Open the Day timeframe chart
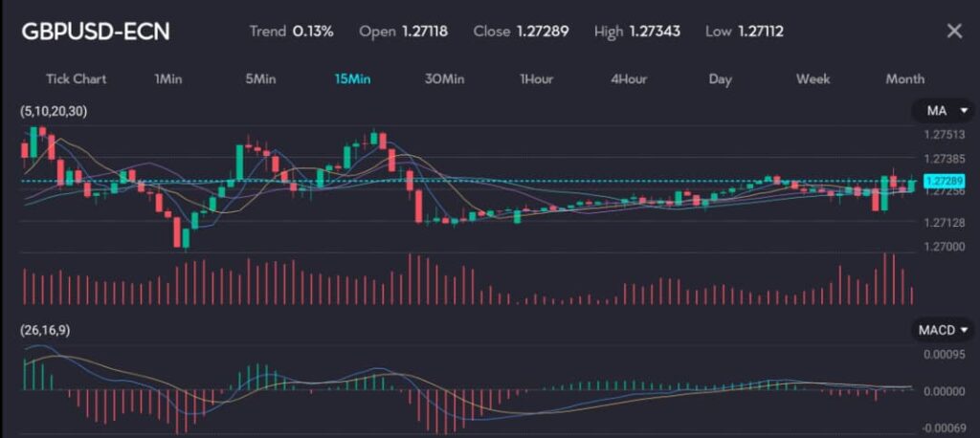This screenshot has width=980, height=438. click(x=720, y=78)
